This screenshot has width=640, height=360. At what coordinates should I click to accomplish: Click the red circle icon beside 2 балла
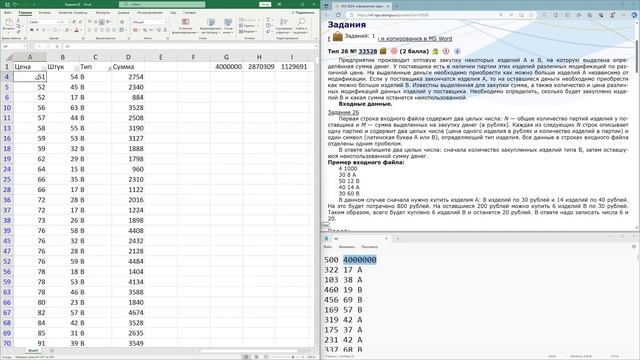pos(446,51)
